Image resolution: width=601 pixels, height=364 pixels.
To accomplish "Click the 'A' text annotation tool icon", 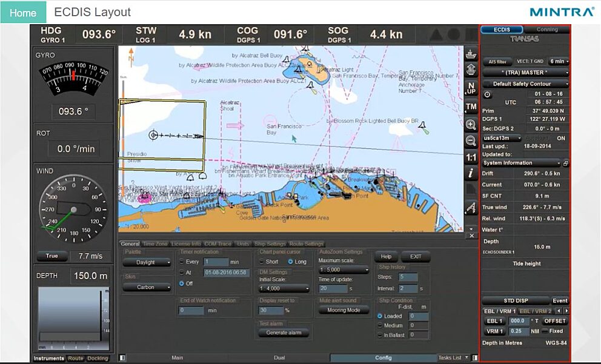I will coord(471,208).
